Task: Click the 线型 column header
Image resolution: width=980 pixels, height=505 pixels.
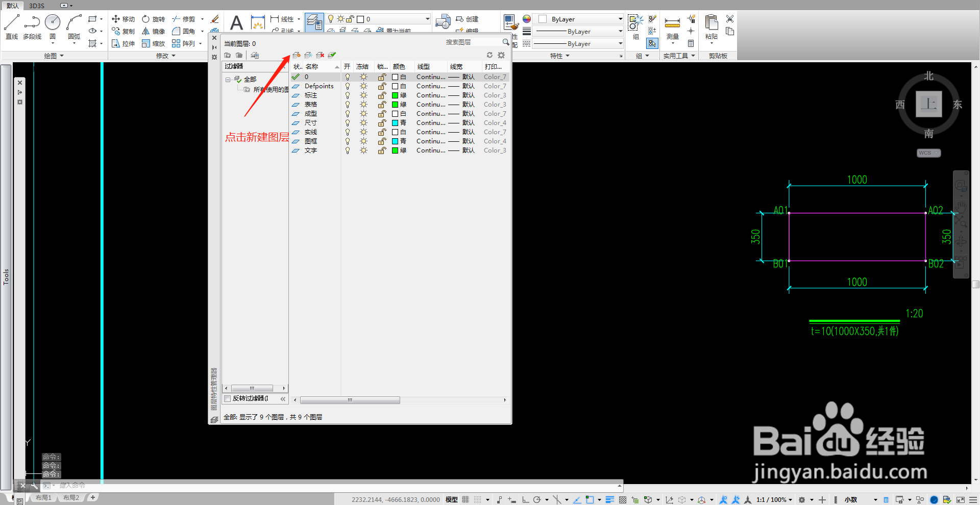Action: pos(431,67)
